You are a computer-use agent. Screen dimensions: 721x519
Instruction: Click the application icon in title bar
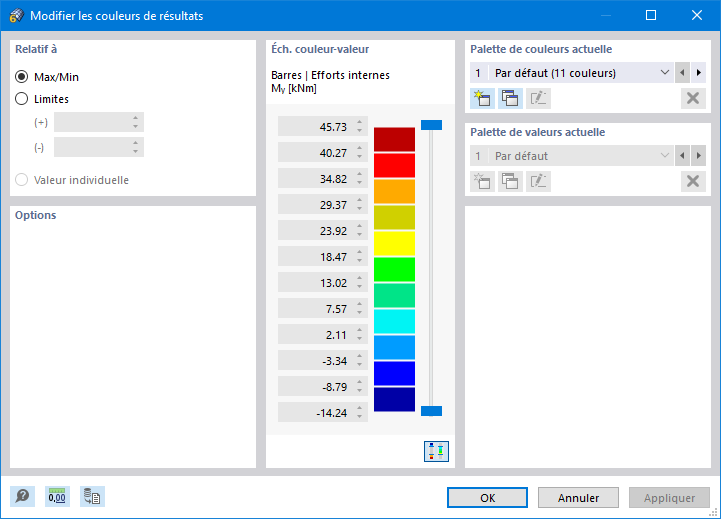(17, 15)
